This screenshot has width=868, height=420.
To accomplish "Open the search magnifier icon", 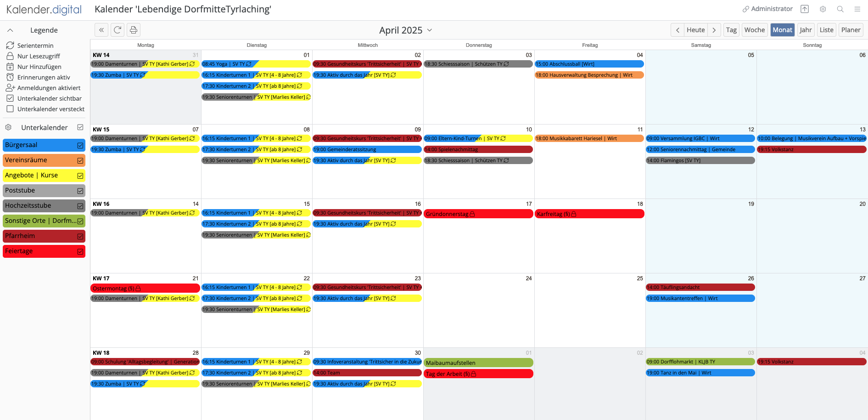I will pos(840,9).
